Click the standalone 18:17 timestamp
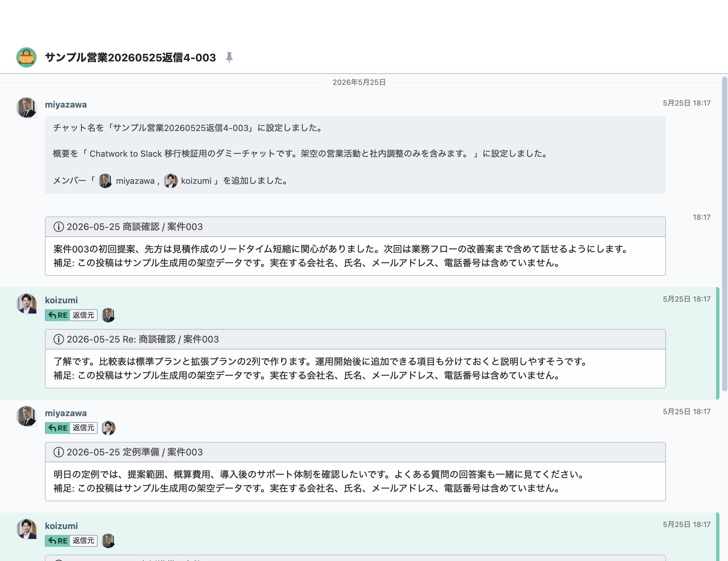The width and height of the screenshot is (728, 561). tap(702, 217)
